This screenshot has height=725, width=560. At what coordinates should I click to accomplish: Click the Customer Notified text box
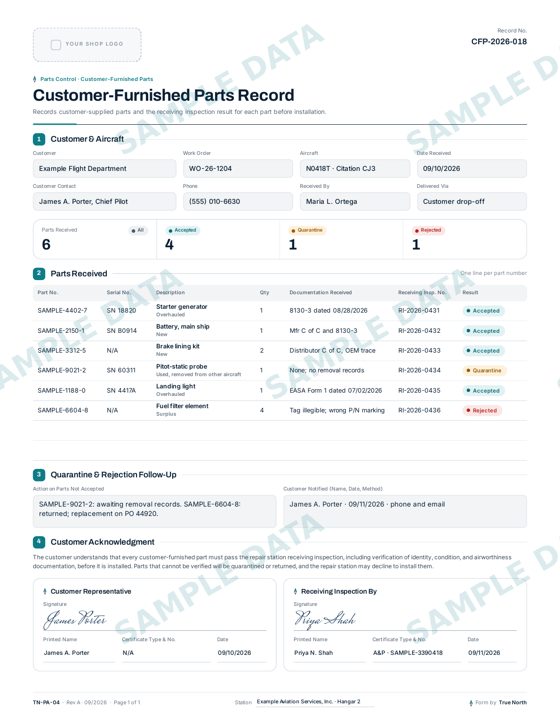[x=405, y=511]
